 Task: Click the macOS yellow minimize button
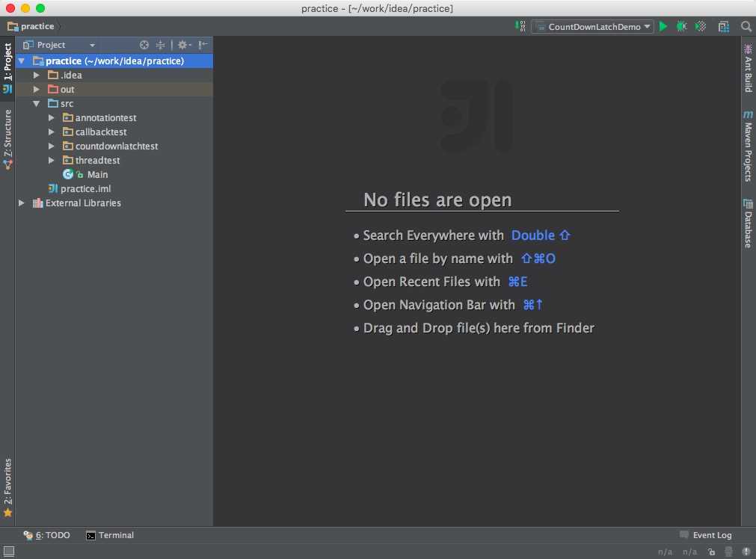click(x=25, y=8)
